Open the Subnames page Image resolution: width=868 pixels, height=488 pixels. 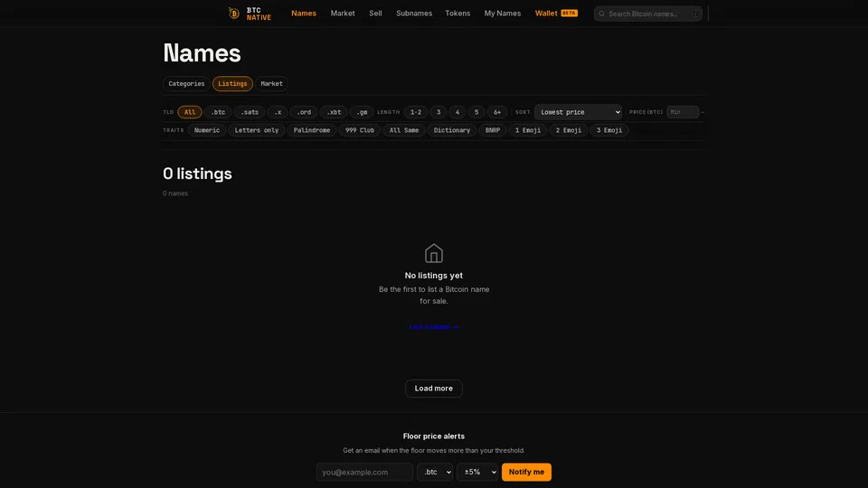pos(414,14)
